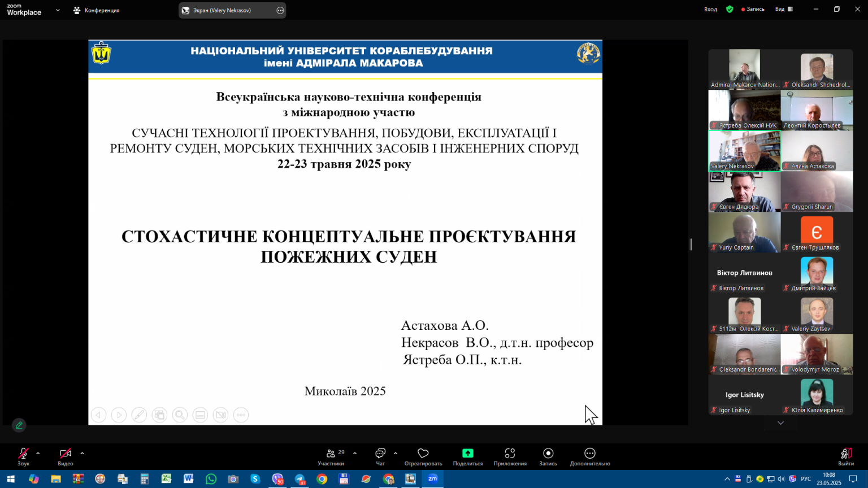The height and width of the screenshot is (488, 868).
Task: Select Valery Nekrasov video tile
Action: pos(744,150)
